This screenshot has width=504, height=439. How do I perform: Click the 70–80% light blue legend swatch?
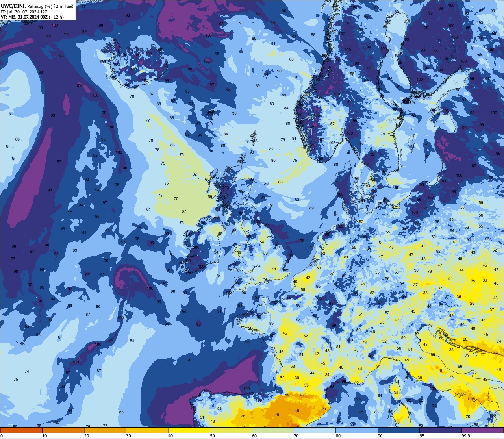pyautogui.click(x=315, y=430)
